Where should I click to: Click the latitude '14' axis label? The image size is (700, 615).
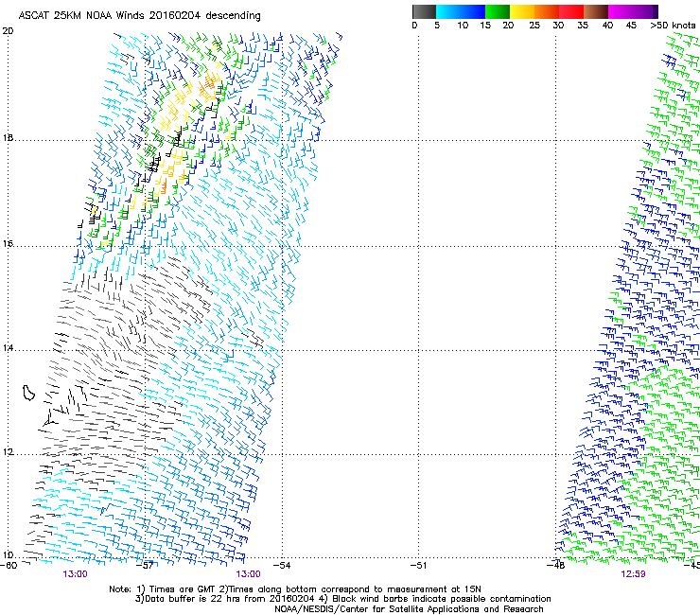tap(8, 348)
